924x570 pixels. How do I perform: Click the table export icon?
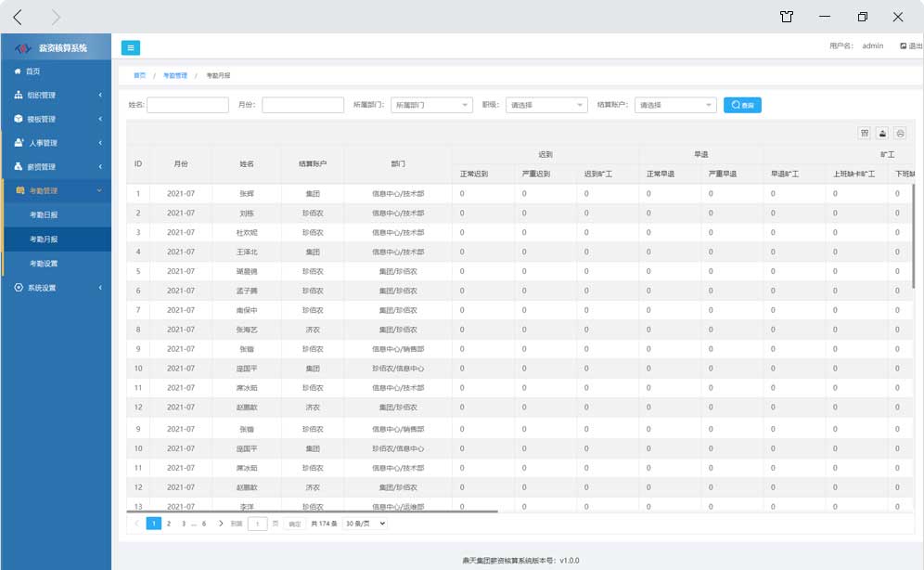tap(882, 134)
